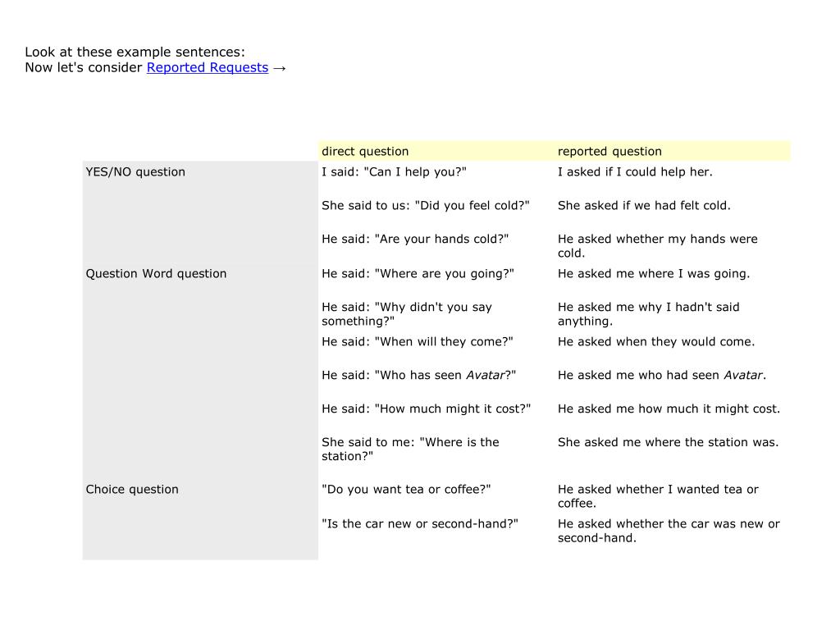This screenshot has height=630, width=840.
Task: Click "Look at these example sentences:" text
Action: click(x=135, y=52)
